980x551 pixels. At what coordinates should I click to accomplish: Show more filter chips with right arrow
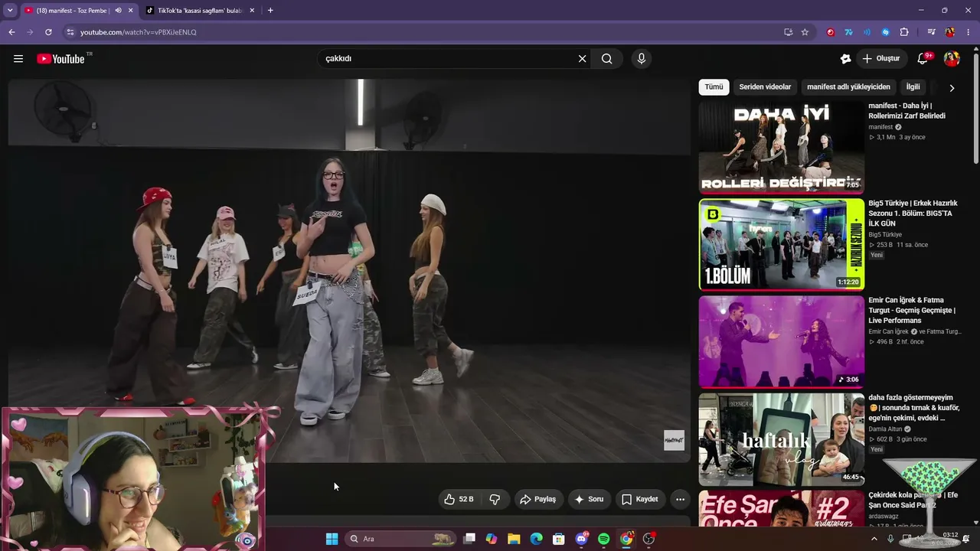[952, 88]
